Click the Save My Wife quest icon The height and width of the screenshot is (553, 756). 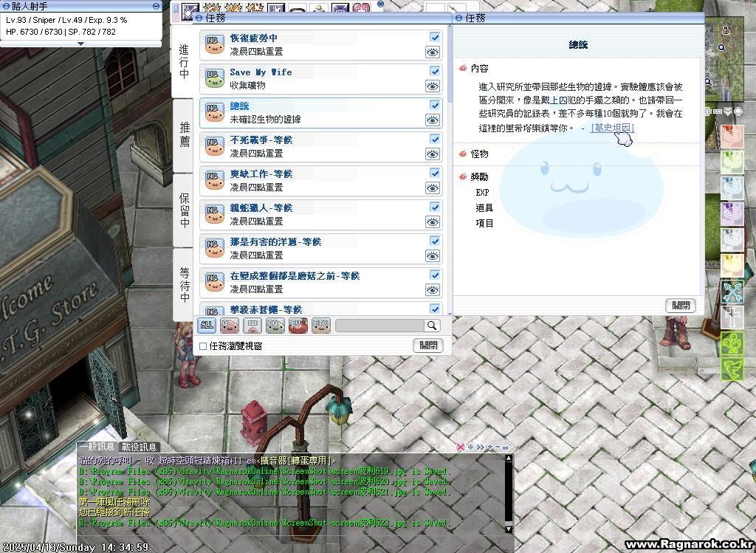tap(215, 78)
